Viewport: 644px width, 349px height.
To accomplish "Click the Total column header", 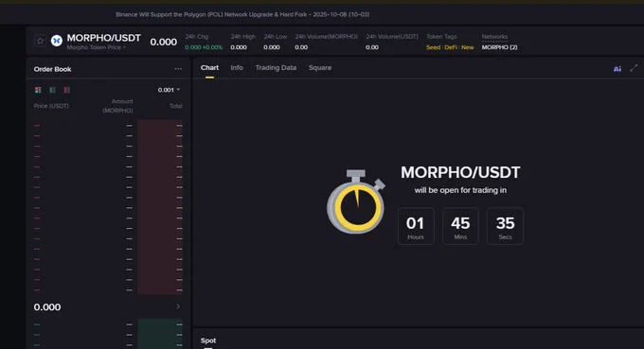I will pyautogui.click(x=176, y=106).
